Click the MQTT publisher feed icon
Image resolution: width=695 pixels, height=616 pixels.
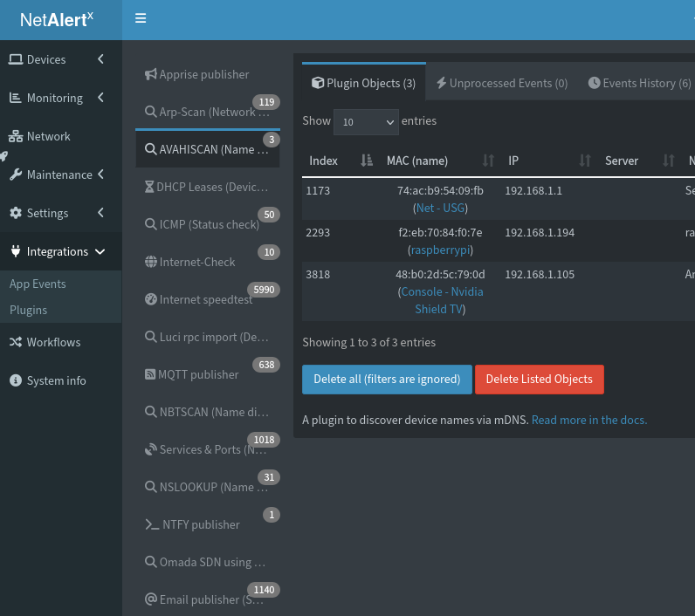[151, 374]
